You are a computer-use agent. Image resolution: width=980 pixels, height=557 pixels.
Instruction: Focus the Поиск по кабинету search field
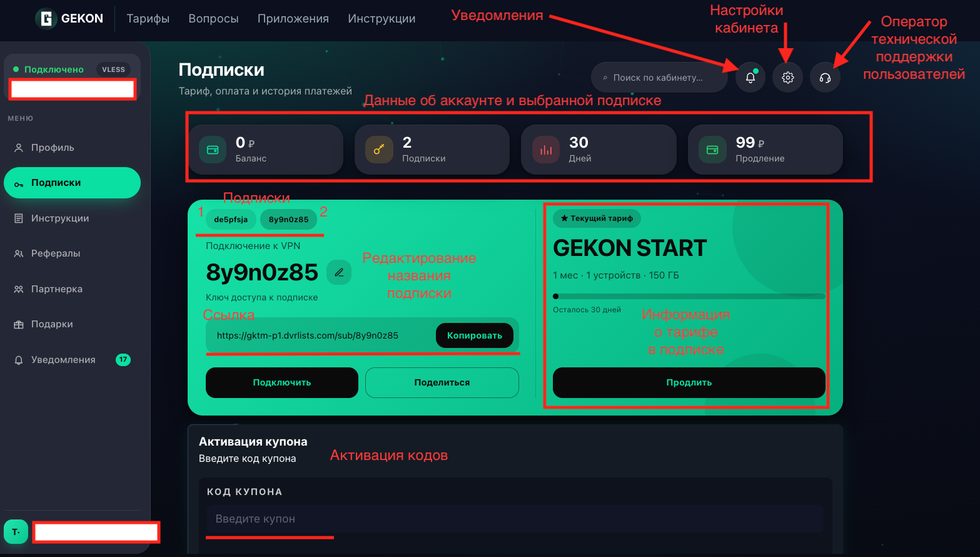click(x=659, y=78)
